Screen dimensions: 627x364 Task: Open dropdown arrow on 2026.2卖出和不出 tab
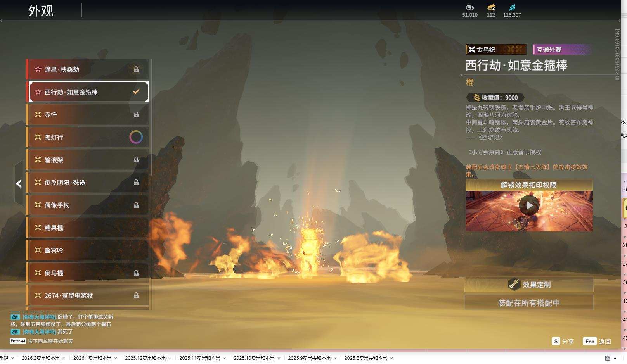[x=64, y=358]
